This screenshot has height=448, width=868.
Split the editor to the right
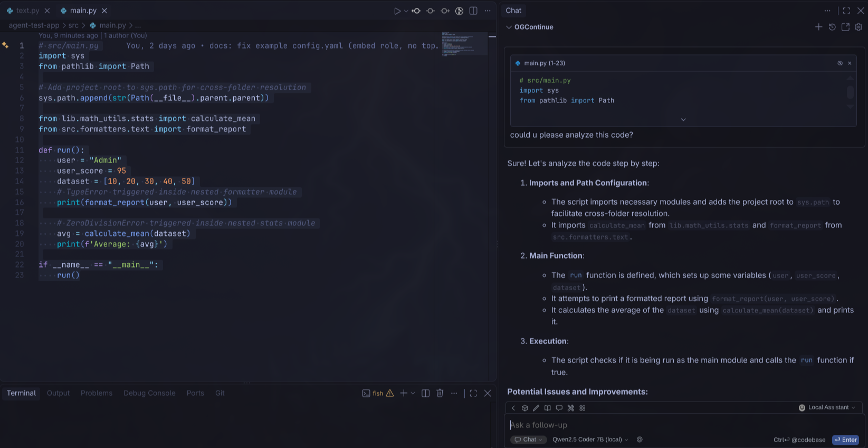click(x=473, y=11)
